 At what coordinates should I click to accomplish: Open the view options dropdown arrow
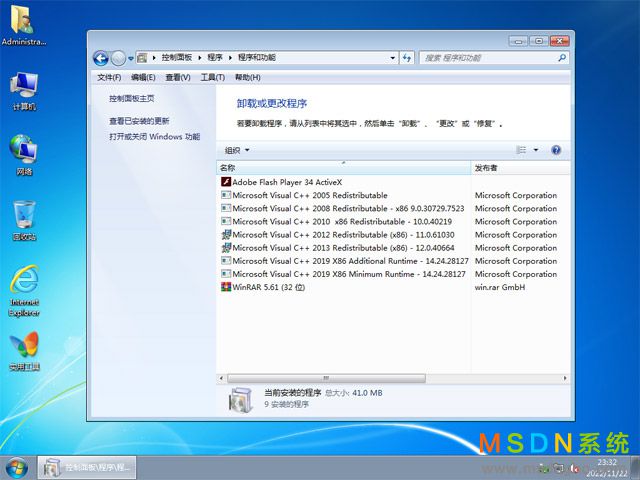pos(536,150)
